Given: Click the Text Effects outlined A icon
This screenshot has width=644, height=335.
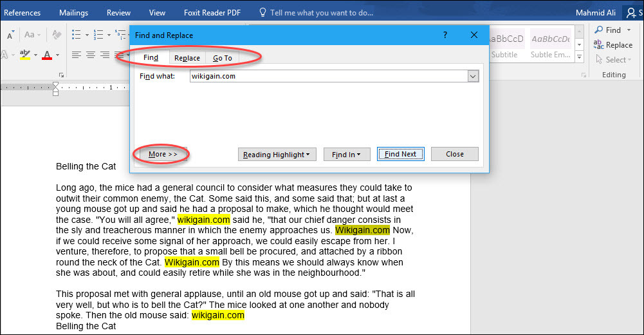Looking at the screenshot, I should pyautogui.click(x=4, y=55).
